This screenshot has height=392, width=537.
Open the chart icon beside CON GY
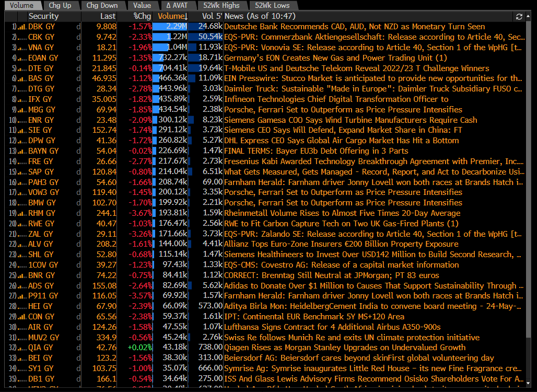(22, 317)
